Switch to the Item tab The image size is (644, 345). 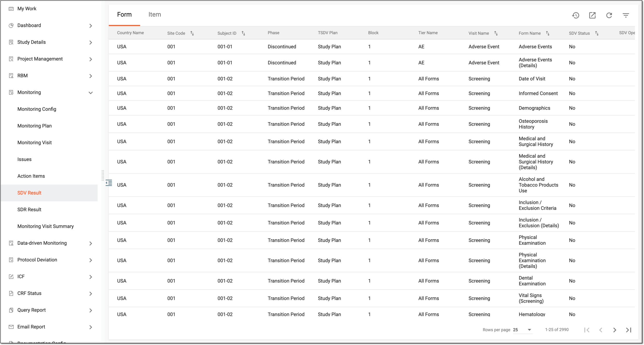pyautogui.click(x=155, y=15)
